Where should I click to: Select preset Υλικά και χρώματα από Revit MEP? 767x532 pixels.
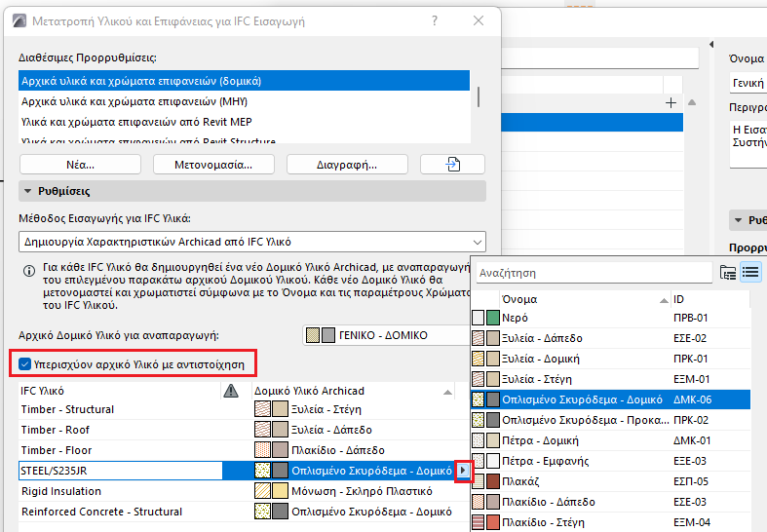click(244, 122)
